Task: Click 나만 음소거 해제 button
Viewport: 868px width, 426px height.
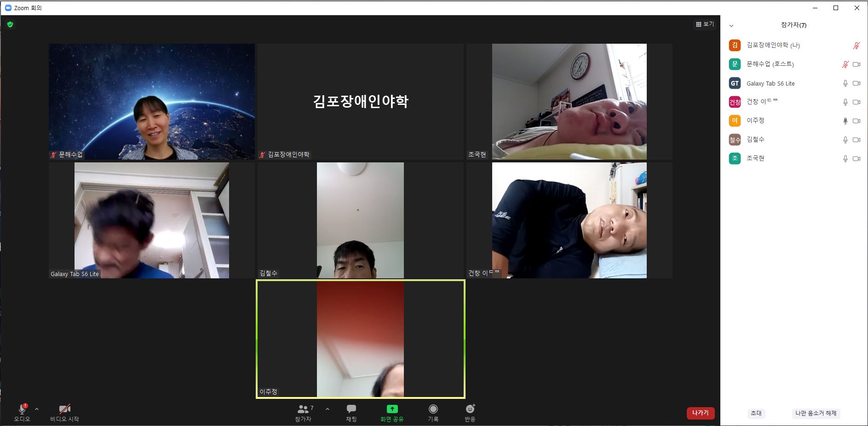Action: tap(816, 413)
